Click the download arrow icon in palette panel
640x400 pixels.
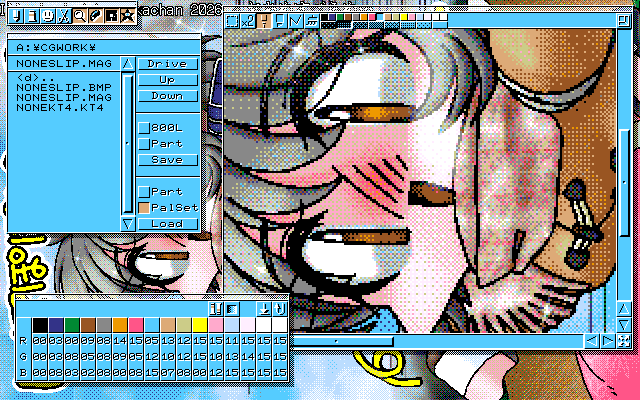point(264,309)
